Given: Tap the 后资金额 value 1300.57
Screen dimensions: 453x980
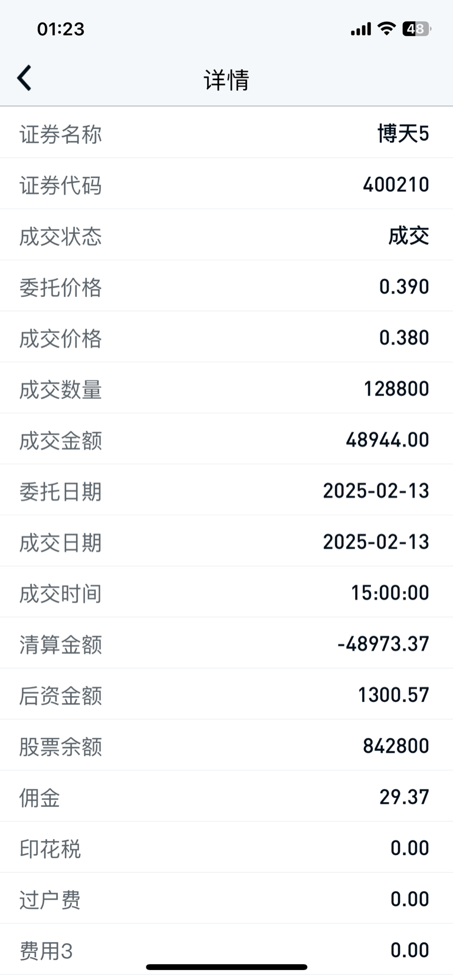Looking at the screenshot, I should [x=393, y=695].
